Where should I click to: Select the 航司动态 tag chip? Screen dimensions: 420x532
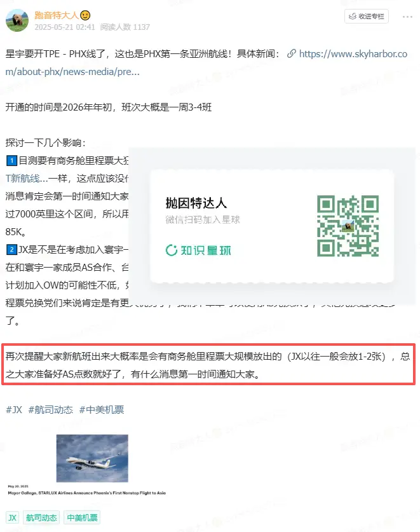pyautogui.click(x=41, y=518)
